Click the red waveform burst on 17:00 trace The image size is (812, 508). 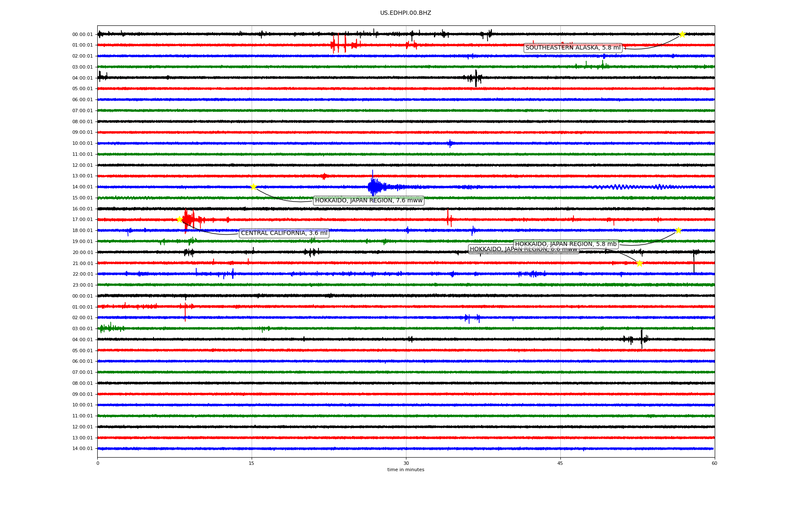point(188,219)
